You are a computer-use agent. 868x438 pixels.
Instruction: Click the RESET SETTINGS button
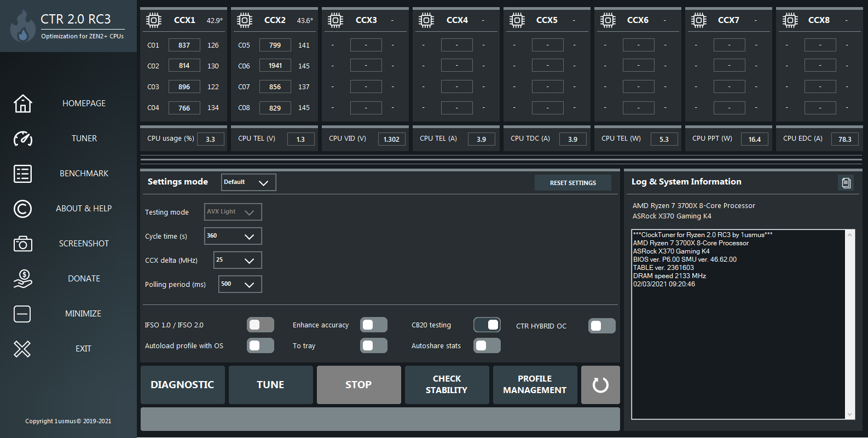[573, 183]
